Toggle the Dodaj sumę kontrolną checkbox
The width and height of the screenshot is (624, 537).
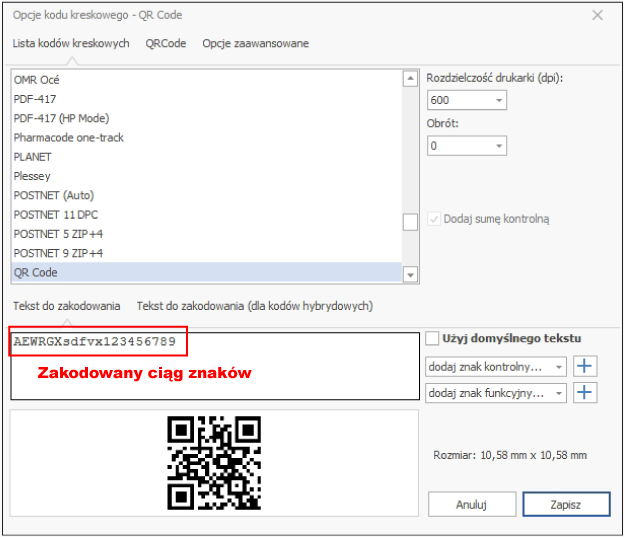click(434, 219)
